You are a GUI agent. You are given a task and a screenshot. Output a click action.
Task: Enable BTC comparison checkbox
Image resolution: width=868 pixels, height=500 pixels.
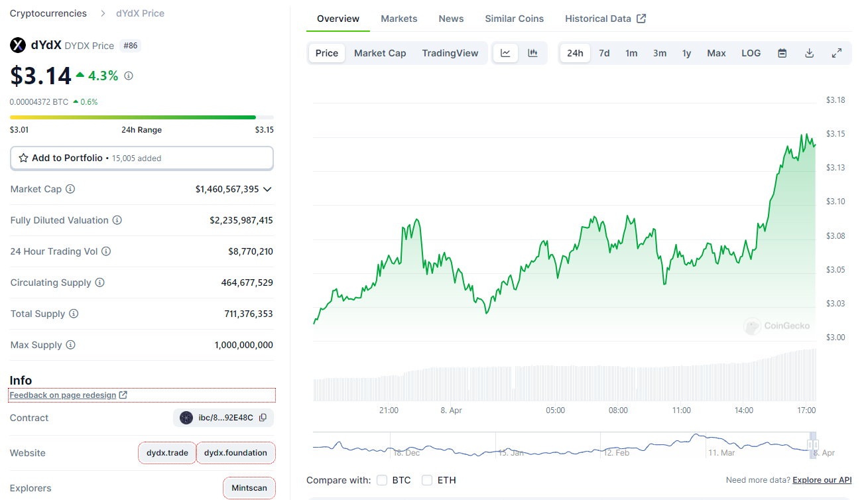[x=382, y=480]
